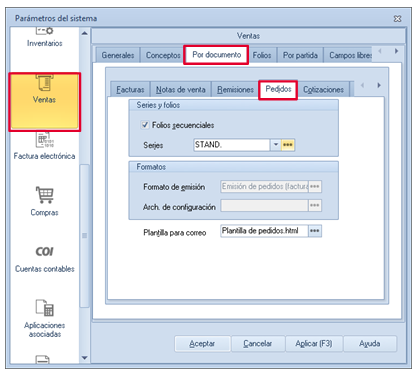Toggle Folios secuenciales checkbox

click(145, 125)
